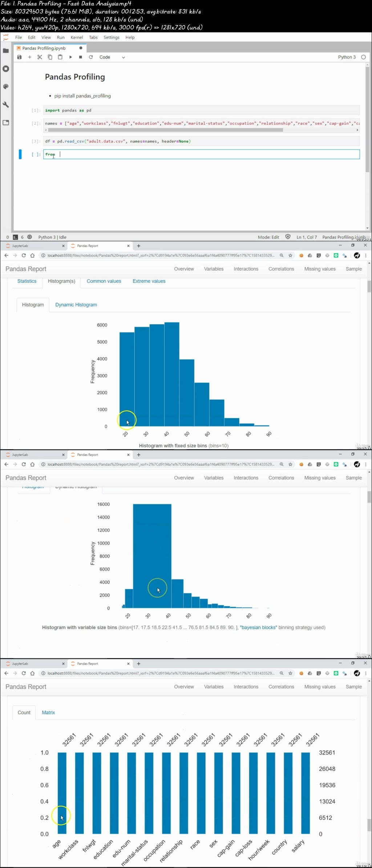Switch to the Common values tab

104,281
